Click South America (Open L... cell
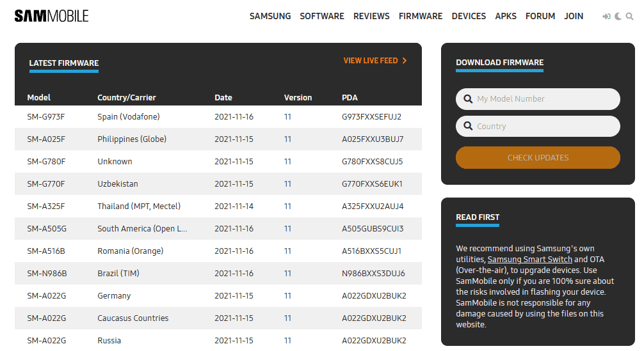The height and width of the screenshot is (351, 644). [x=142, y=228]
